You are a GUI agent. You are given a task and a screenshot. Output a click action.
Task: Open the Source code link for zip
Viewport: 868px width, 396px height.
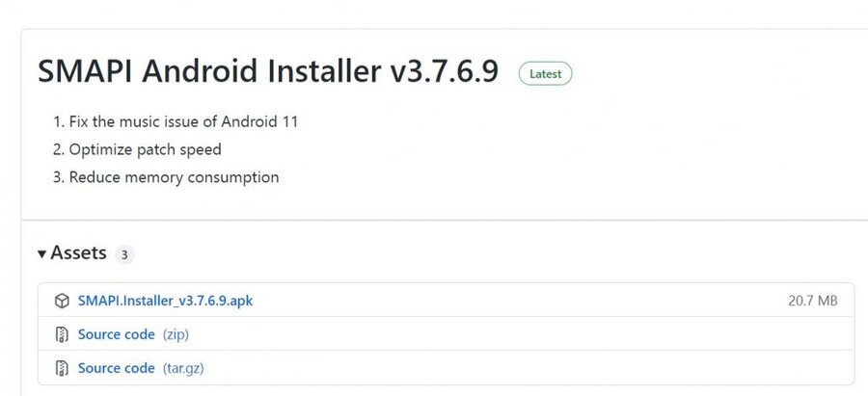116,335
